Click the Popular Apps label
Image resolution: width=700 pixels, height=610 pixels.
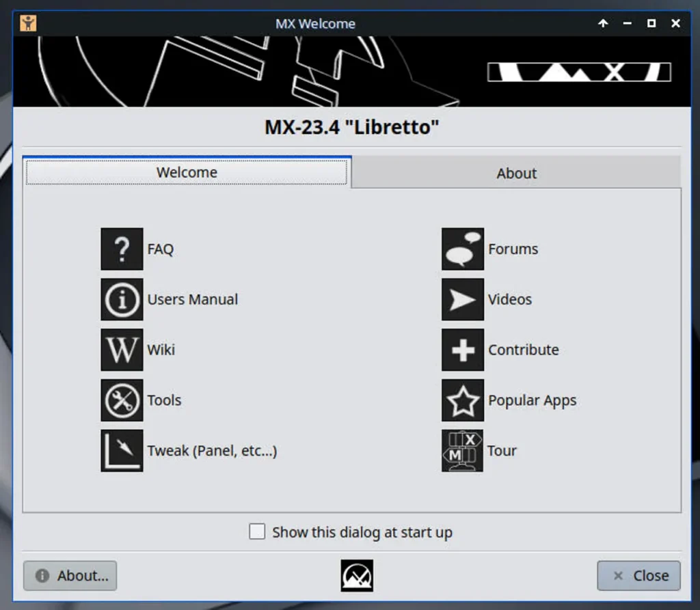pyautogui.click(x=532, y=400)
